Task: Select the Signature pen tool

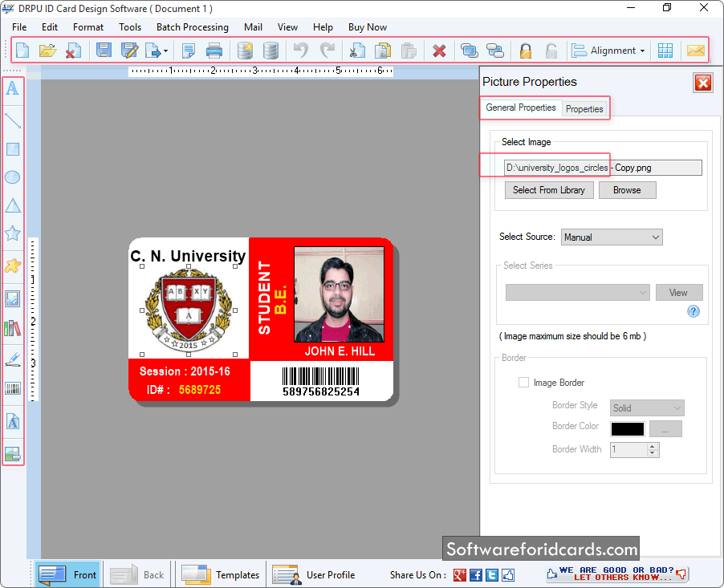Action: [13, 359]
